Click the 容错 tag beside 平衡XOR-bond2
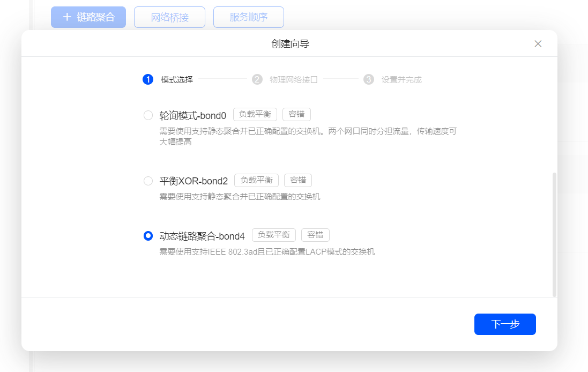This screenshot has height=372, width=588. [298, 181]
